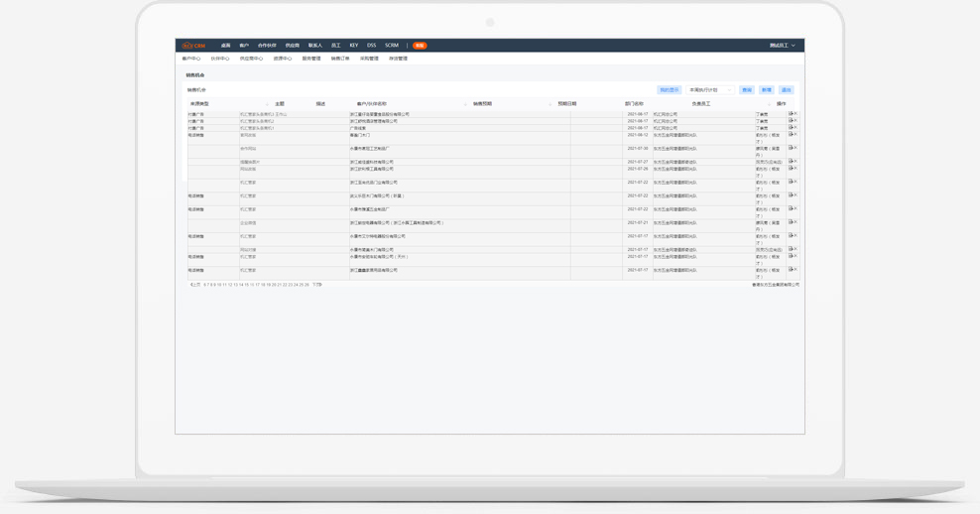980x514 pixels.
Task: Go to page 14 in the pagination
Action: 241,285
